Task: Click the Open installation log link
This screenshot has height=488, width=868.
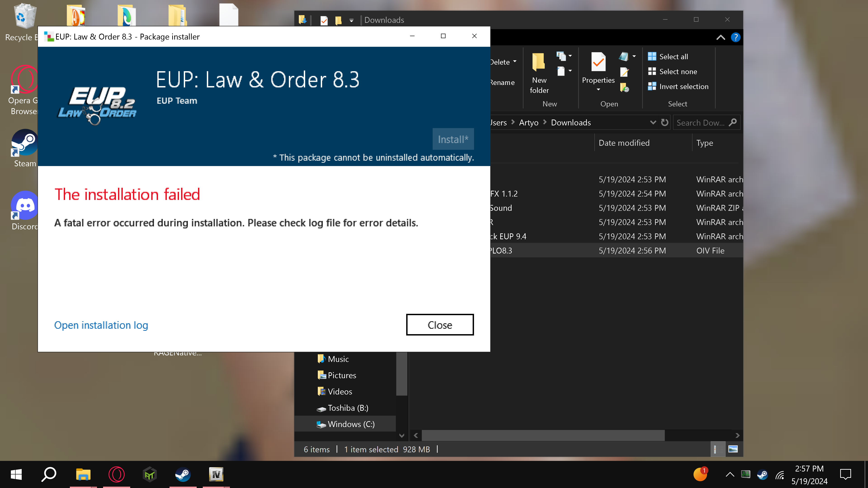Action: (x=101, y=325)
